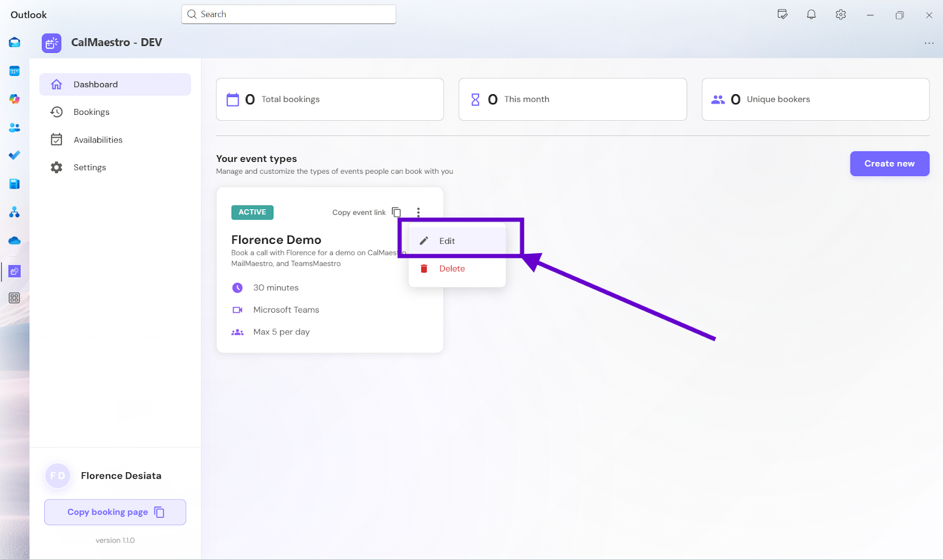Click the Unique bookers people icon
The height and width of the screenshot is (560, 943).
[718, 100]
